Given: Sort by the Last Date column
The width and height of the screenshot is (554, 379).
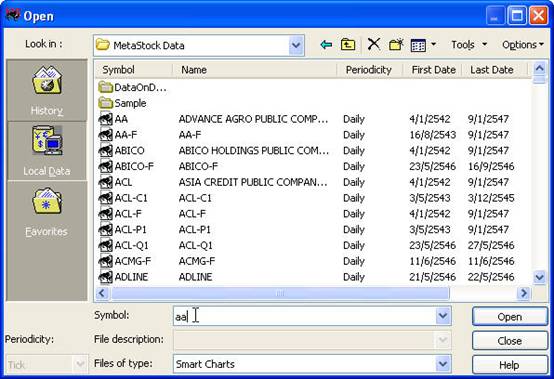Looking at the screenshot, I should click(494, 70).
